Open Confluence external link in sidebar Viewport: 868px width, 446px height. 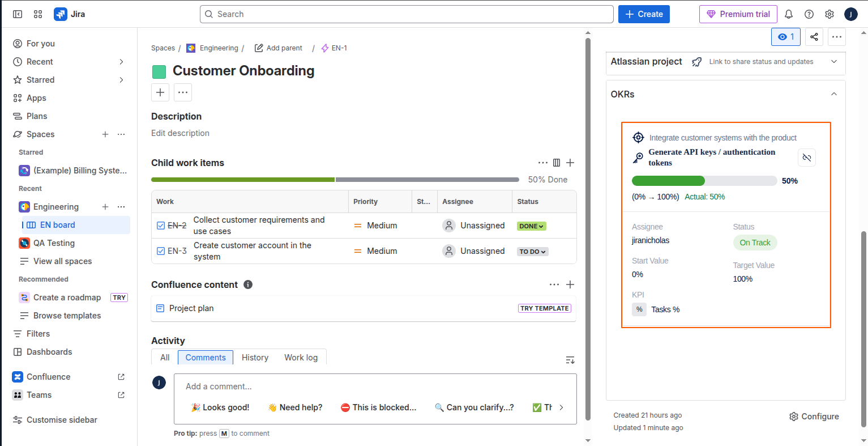point(121,377)
